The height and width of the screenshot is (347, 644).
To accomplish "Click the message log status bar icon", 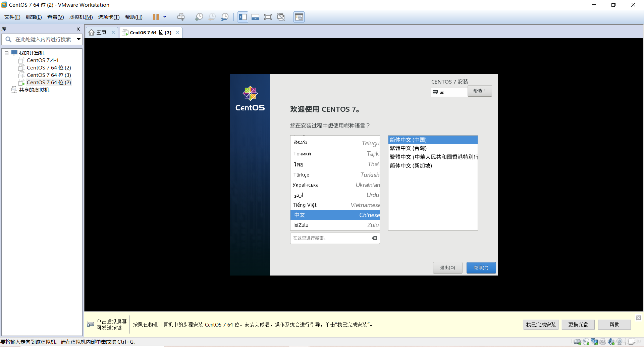I will coord(632,342).
